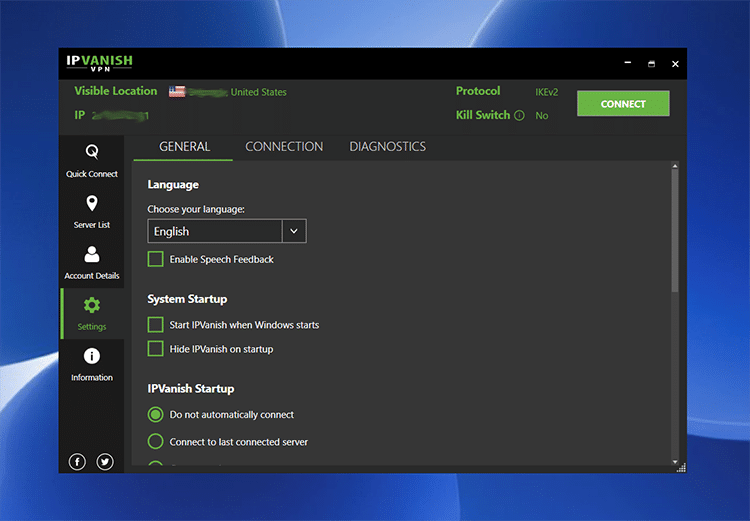
Task: Check Start IPVanish when Windows starts
Action: click(155, 325)
